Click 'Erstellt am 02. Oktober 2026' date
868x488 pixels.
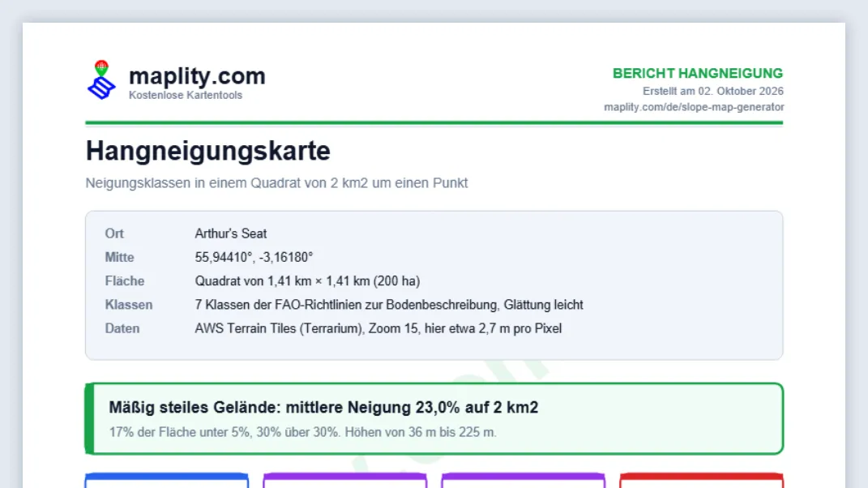(713, 91)
